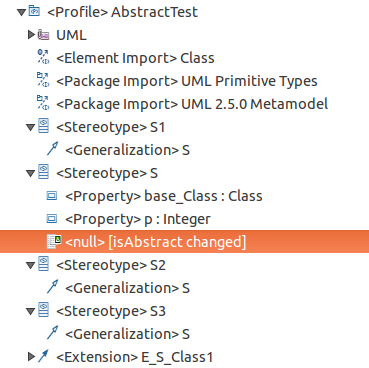Collapse the Stereotype S1 node
369x368 pixels.
coord(31,128)
